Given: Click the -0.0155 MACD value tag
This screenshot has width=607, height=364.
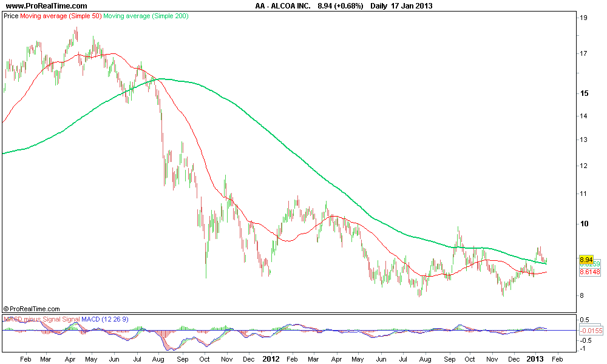Looking at the screenshot, I should click(591, 331).
